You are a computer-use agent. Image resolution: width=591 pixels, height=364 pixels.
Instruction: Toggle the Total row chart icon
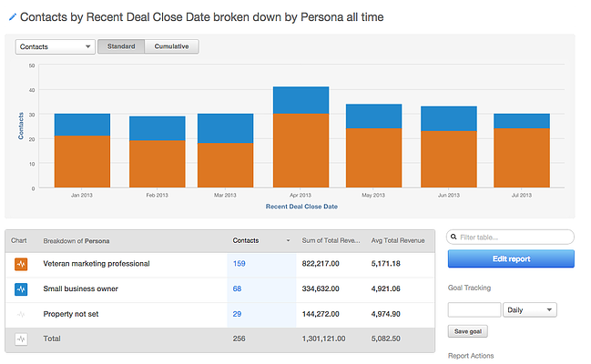21,339
